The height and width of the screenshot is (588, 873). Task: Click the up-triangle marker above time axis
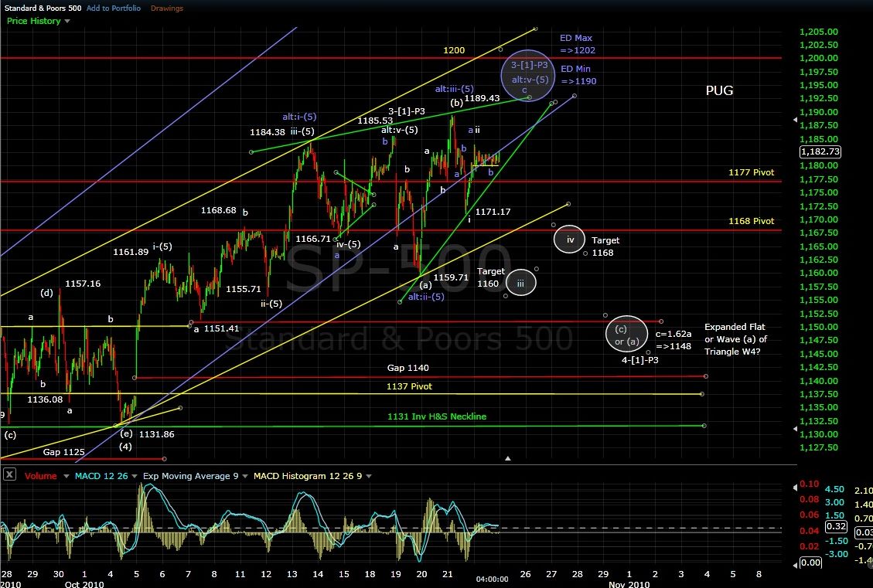coord(508,458)
